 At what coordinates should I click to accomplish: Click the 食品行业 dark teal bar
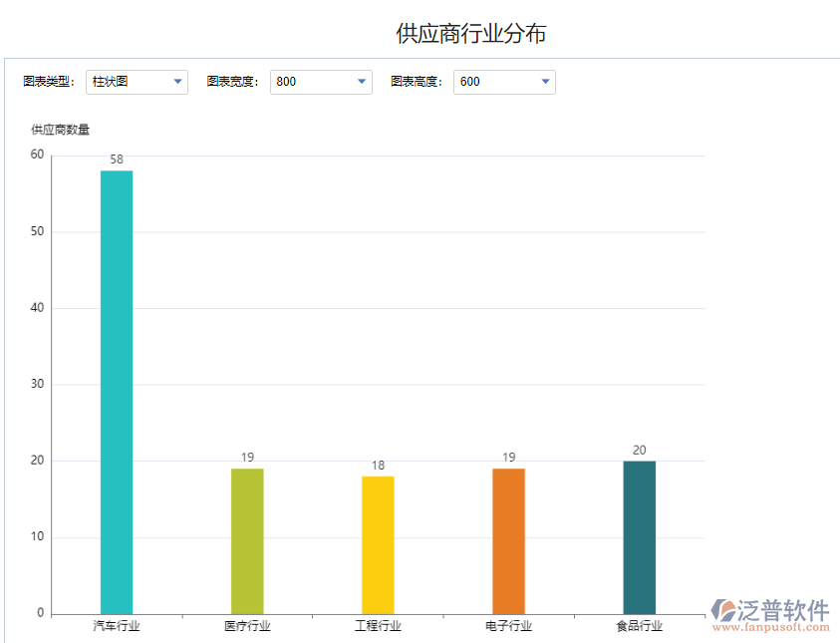[639, 535]
